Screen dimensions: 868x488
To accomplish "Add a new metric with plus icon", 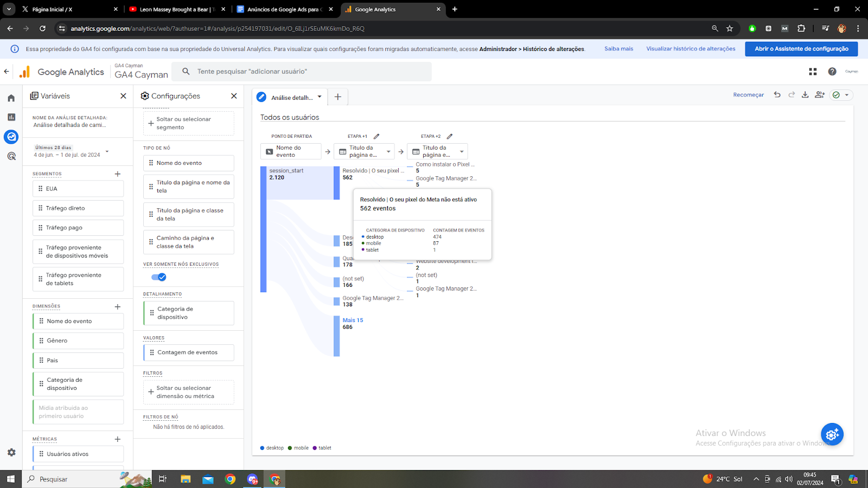I will [x=118, y=439].
